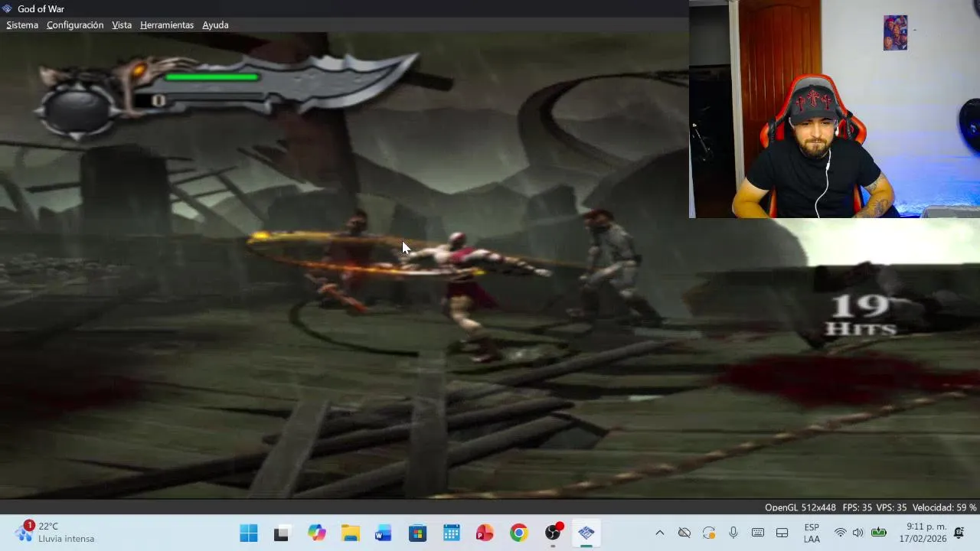The image size is (980, 551).
Task: Open the Vista menu
Action: click(122, 25)
